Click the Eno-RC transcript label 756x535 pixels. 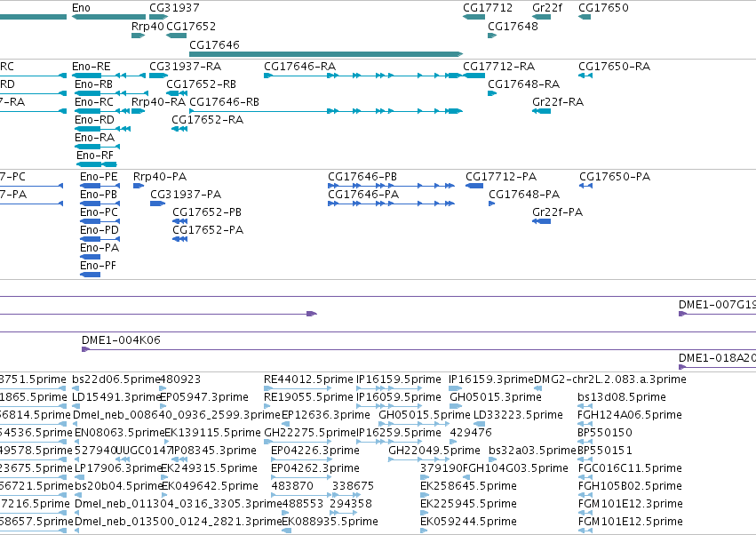coord(94,102)
